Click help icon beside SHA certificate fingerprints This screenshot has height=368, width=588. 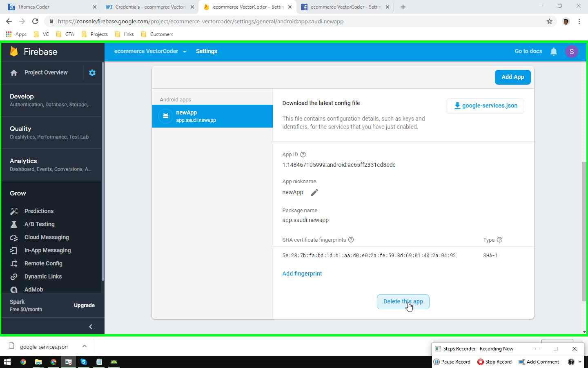click(x=351, y=240)
